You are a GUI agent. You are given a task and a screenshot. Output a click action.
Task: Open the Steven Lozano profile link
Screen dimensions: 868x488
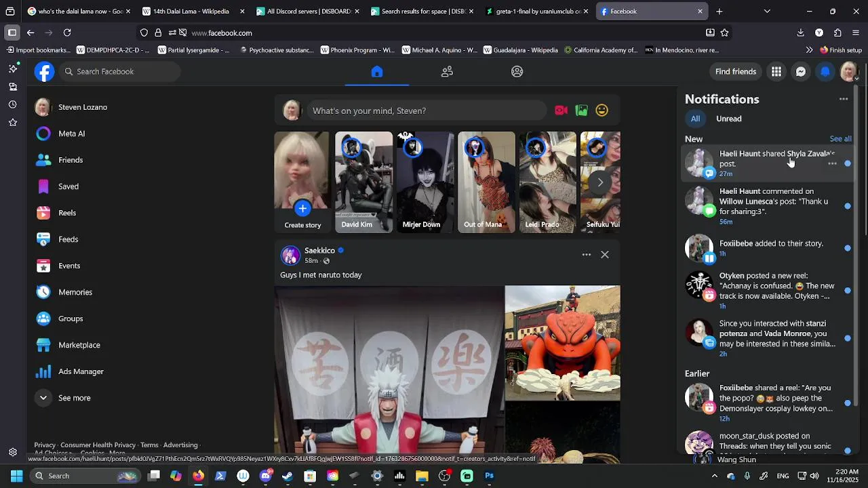pyautogui.click(x=83, y=107)
